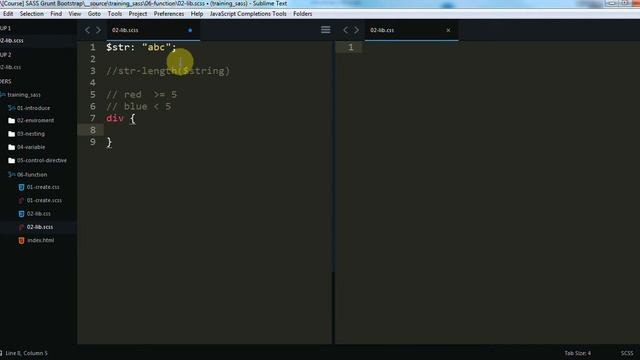Open the Tools menu
Image resolution: width=640 pixels, height=360 pixels.
pyautogui.click(x=115, y=13)
